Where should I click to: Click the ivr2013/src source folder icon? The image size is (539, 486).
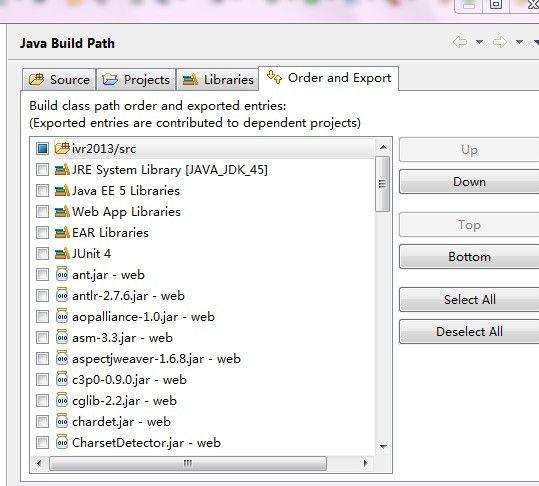[x=62, y=148]
